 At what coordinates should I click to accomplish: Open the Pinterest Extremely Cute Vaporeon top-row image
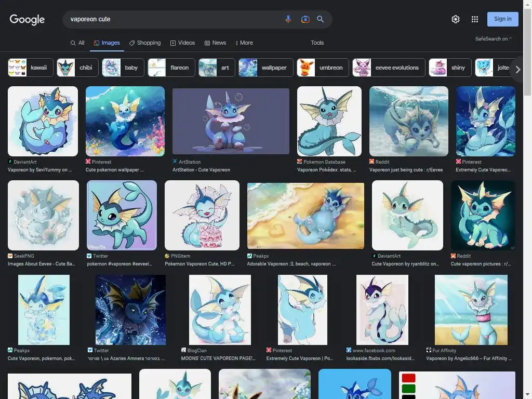pyautogui.click(x=486, y=121)
